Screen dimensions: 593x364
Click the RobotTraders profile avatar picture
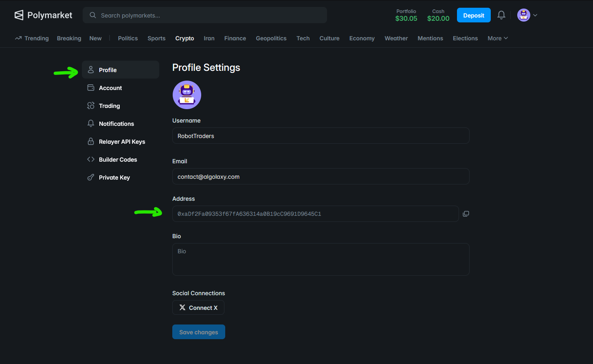[187, 94]
